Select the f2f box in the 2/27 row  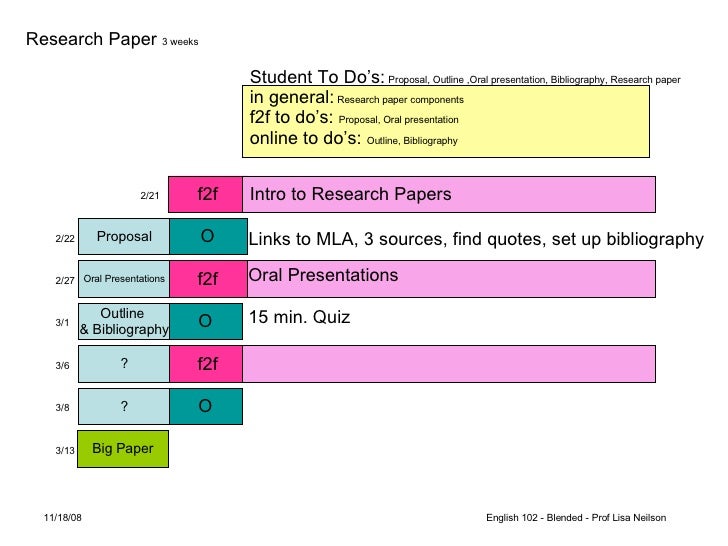click(208, 279)
